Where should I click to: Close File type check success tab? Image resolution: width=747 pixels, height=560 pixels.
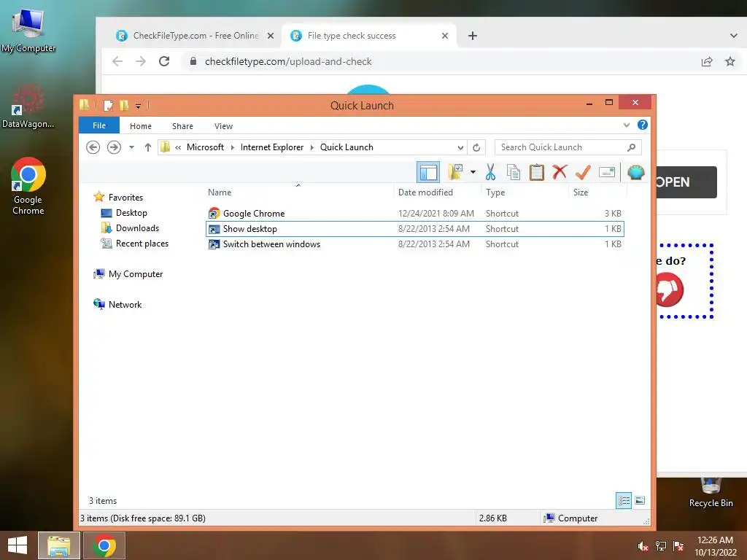[x=445, y=36]
